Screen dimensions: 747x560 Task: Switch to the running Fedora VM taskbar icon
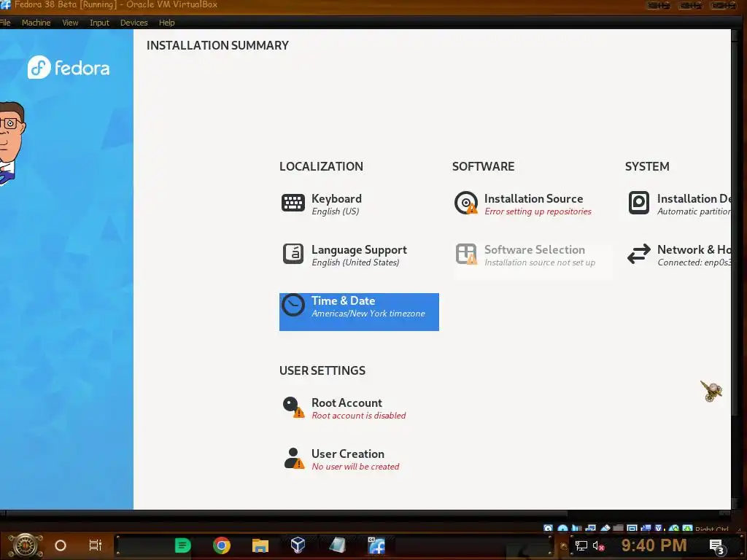click(376, 545)
